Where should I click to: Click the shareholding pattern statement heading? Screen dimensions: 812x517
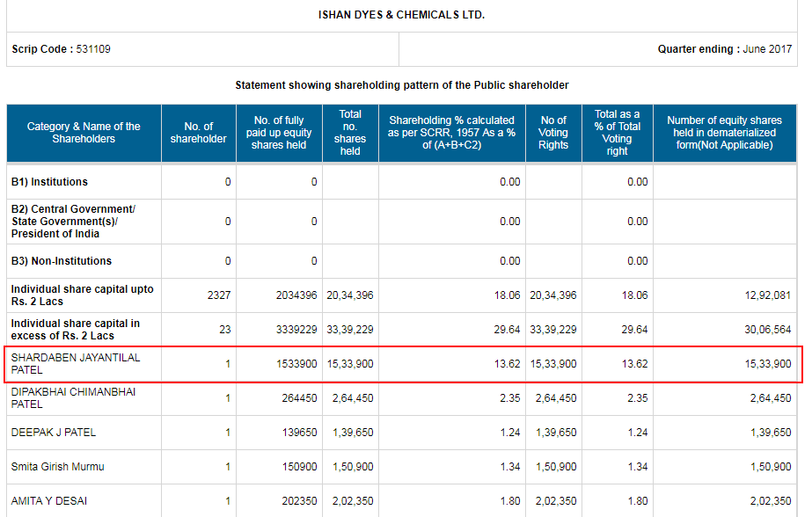402,85
